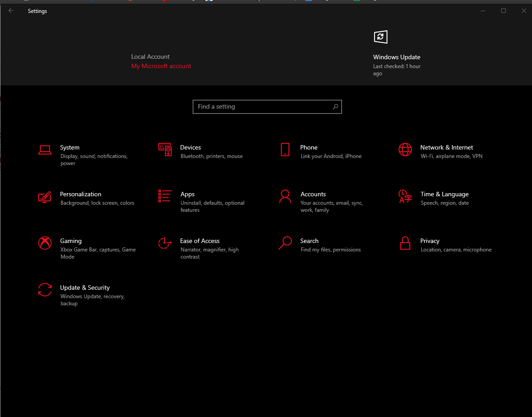Image resolution: width=532 pixels, height=417 pixels.
Task: Maximize the Settings window
Action: 504,11
